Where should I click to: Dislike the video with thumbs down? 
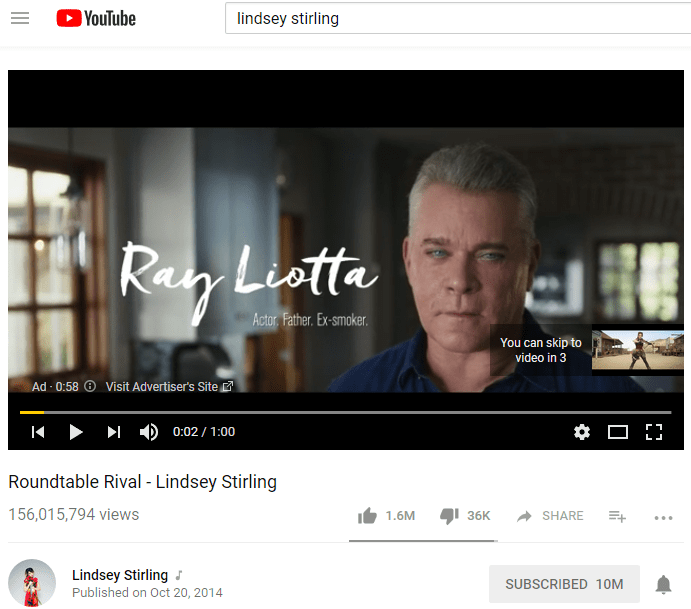[x=449, y=516]
